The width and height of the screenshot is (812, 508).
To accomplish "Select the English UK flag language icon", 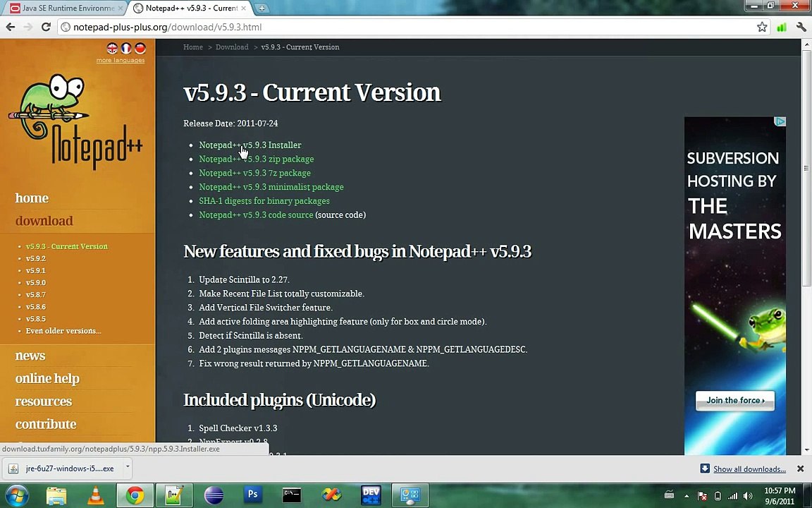I will [x=112, y=48].
